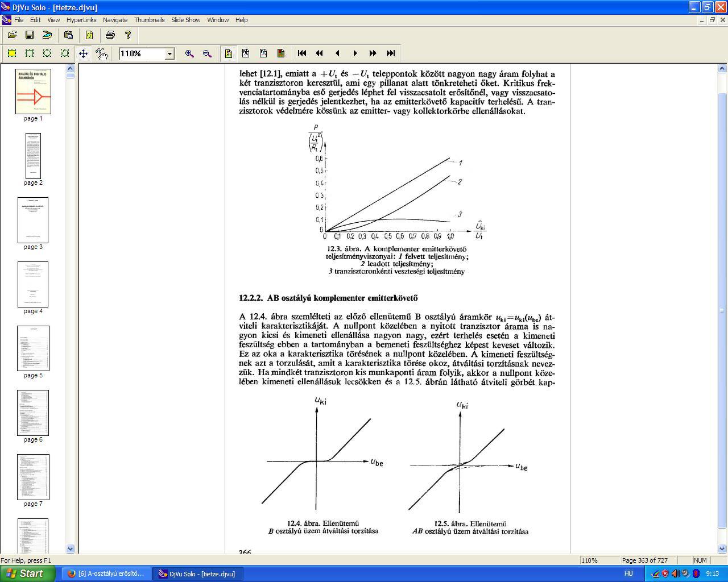Viewport: 728px width, 582px height.
Task: Select the page 5 thumbnail
Action: pos(33,348)
